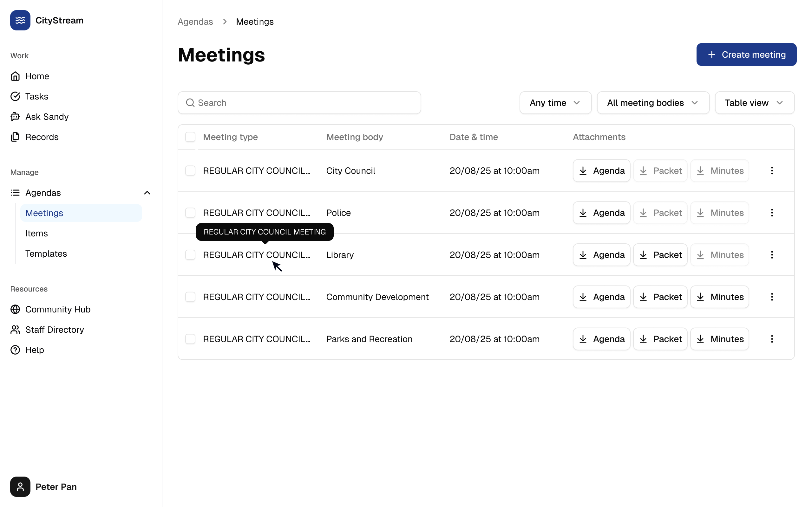The width and height of the screenshot is (812, 507).
Task: Download Minutes for Community Development meeting
Action: 719,297
